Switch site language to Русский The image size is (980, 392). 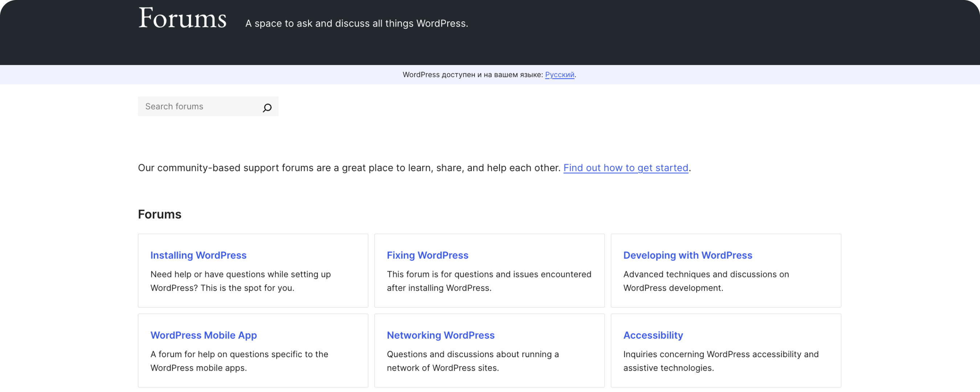tap(560, 75)
